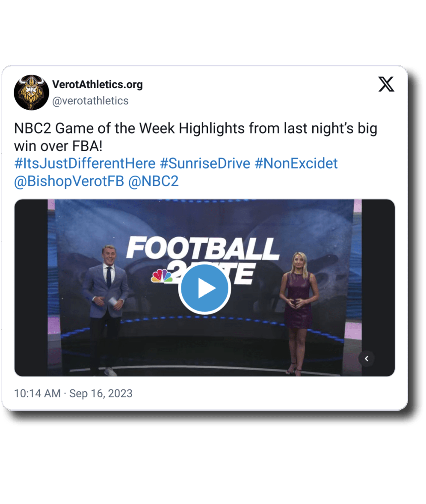Viewport: 426px width, 504px height.
Task: Click the tweet text about NBC2 highlights
Action: click(x=195, y=137)
